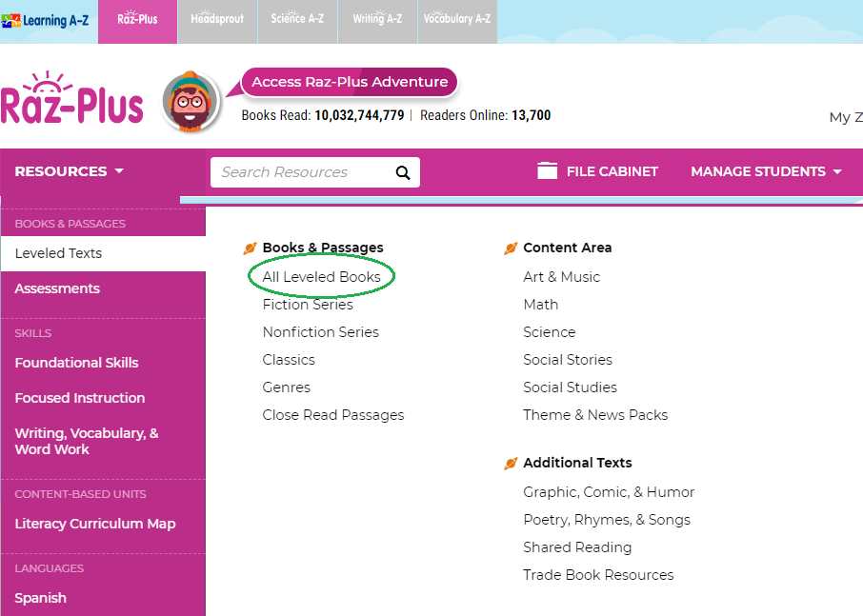Open the Trade Book Resources link
Viewport: 863px width, 616px height.
pos(598,575)
